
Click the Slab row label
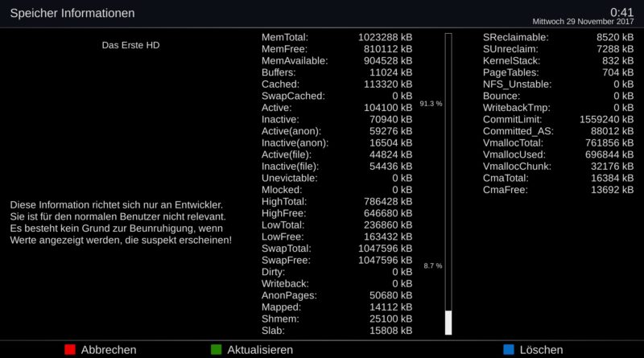click(x=273, y=331)
